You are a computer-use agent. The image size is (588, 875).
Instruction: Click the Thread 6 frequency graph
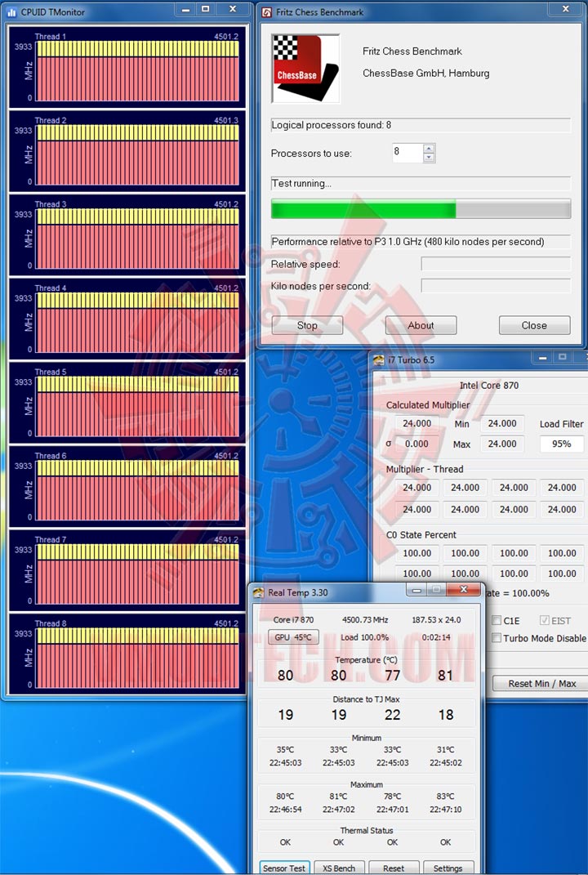click(x=138, y=490)
